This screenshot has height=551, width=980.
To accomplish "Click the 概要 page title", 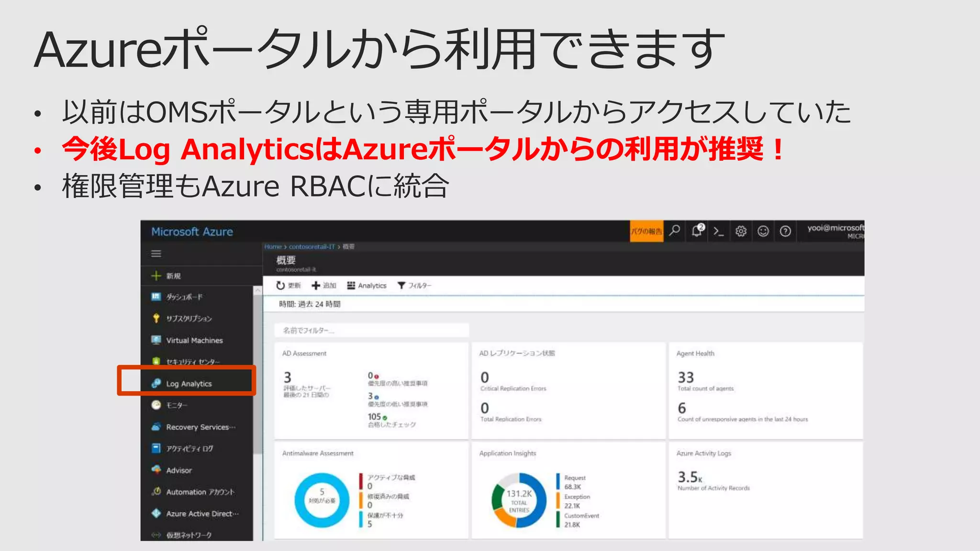I will (286, 260).
